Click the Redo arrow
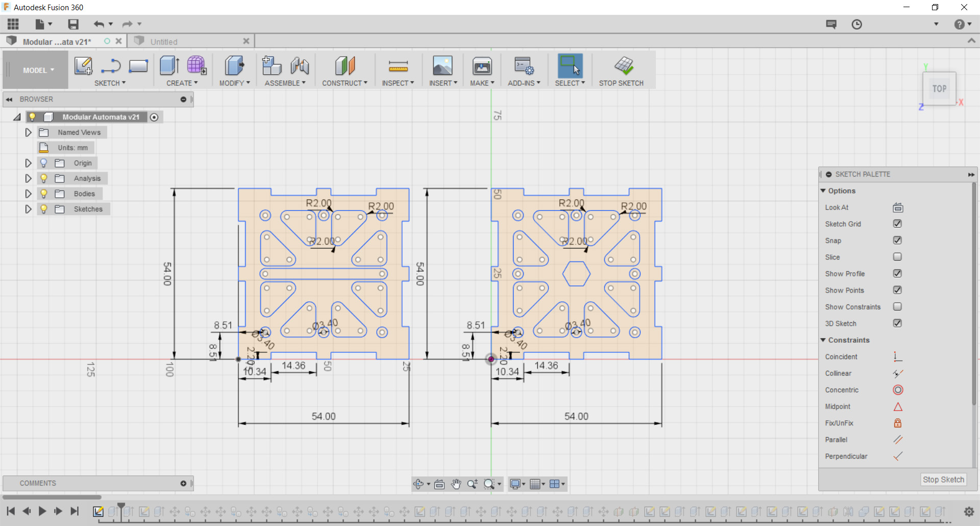Image resolution: width=980 pixels, height=526 pixels. (128, 24)
